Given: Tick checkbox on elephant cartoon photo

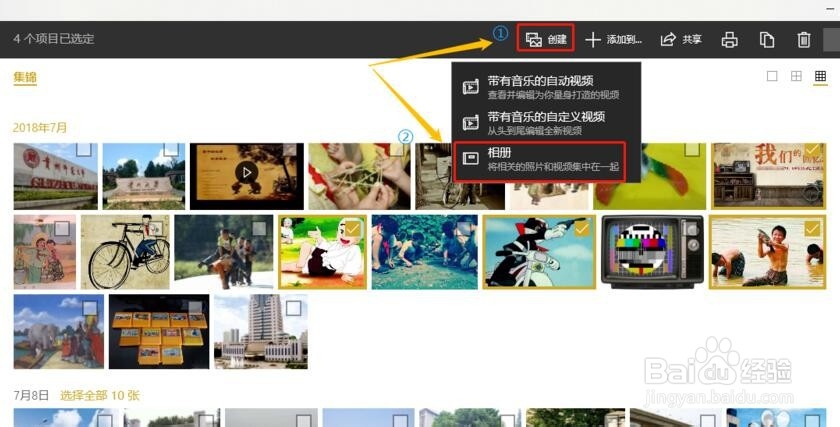Looking at the screenshot, I should click(x=90, y=309).
